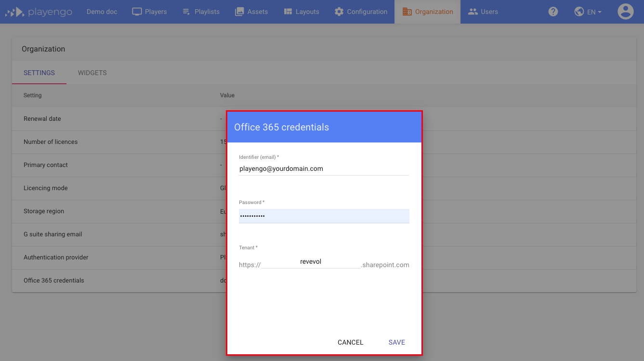Image resolution: width=644 pixels, height=361 pixels.
Task: Expand the EN language dropdown
Action: (594, 12)
